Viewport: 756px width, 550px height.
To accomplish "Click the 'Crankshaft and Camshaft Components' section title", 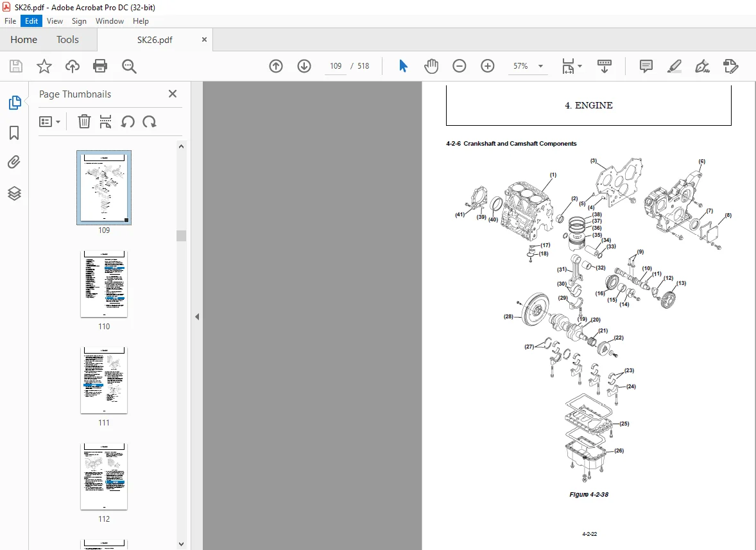I will click(520, 144).
